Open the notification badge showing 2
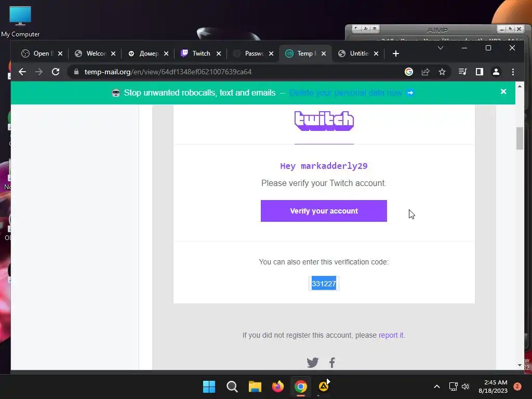532x399 pixels. coord(517,387)
